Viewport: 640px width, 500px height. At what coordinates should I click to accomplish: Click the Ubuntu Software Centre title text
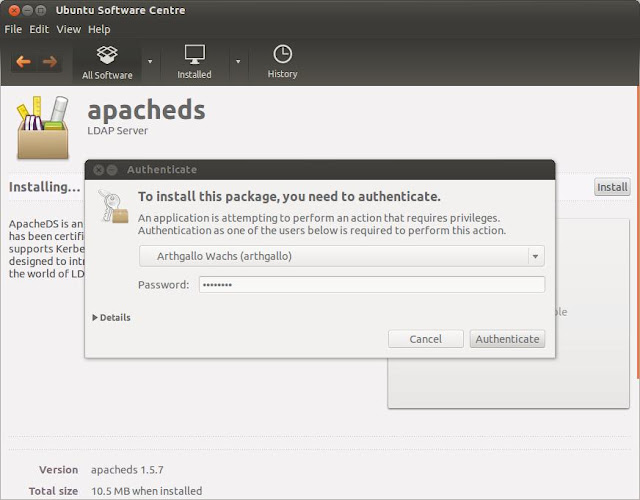[x=120, y=10]
